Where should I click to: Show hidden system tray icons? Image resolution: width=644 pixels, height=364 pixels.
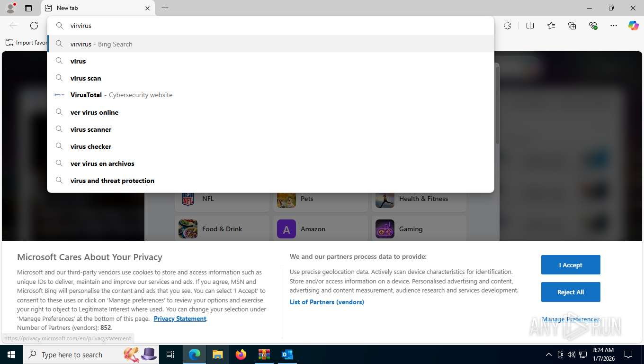pos(549,355)
